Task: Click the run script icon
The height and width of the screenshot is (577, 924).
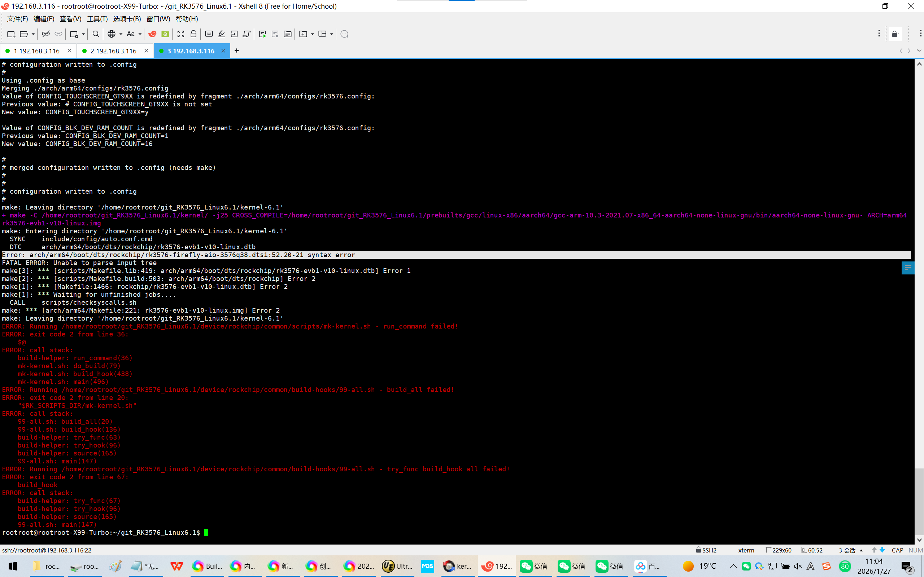Action: tap(262, 34)
